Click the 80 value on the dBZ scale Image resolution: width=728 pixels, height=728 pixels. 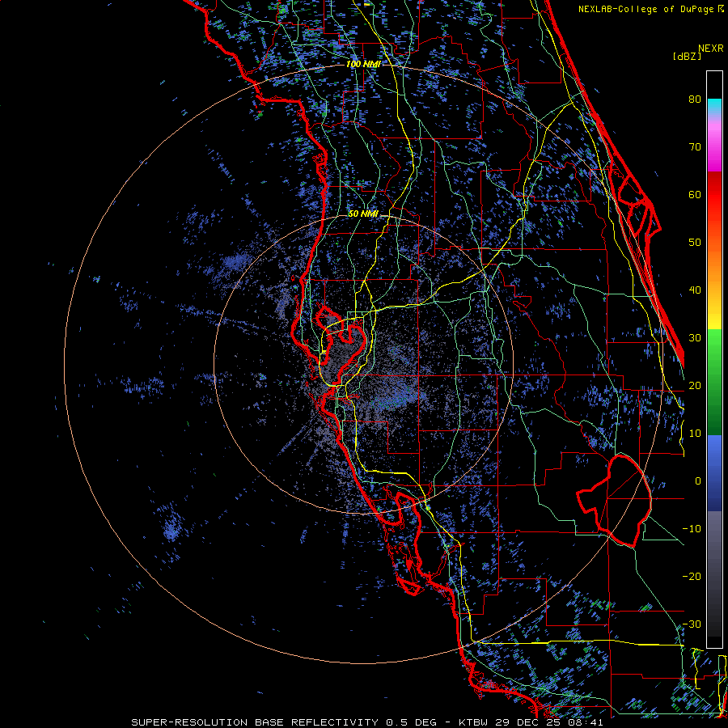tap(695, 99)
